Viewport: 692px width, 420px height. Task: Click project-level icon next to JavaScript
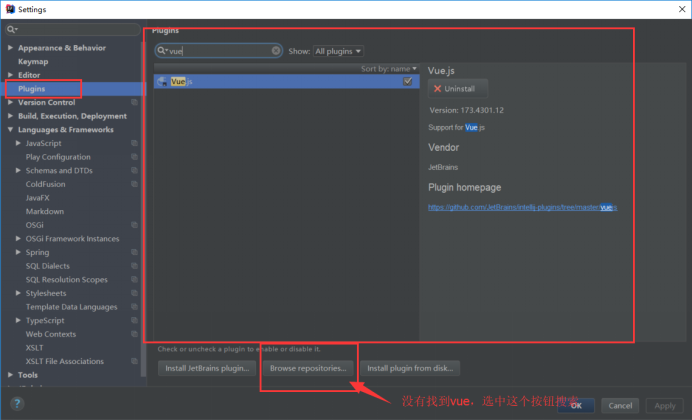coord(135,143)
